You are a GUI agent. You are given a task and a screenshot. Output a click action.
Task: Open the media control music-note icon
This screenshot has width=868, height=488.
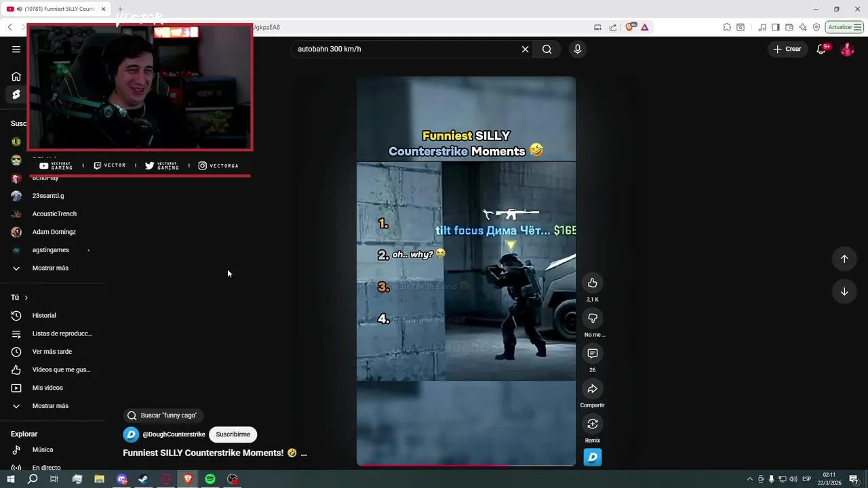pos(762,27)
